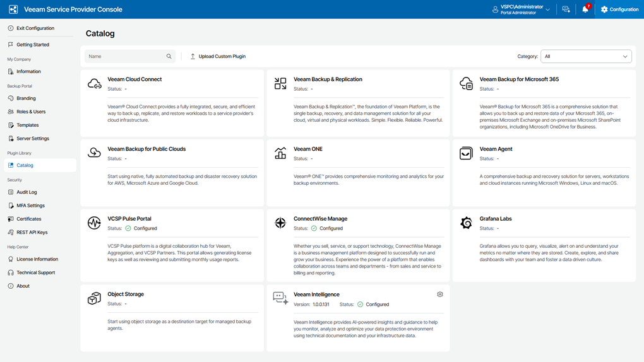Click the Veeam Backup for Microsoft 365 icon
This screenshot has width=644, height=362.
[x=466, y=84]
